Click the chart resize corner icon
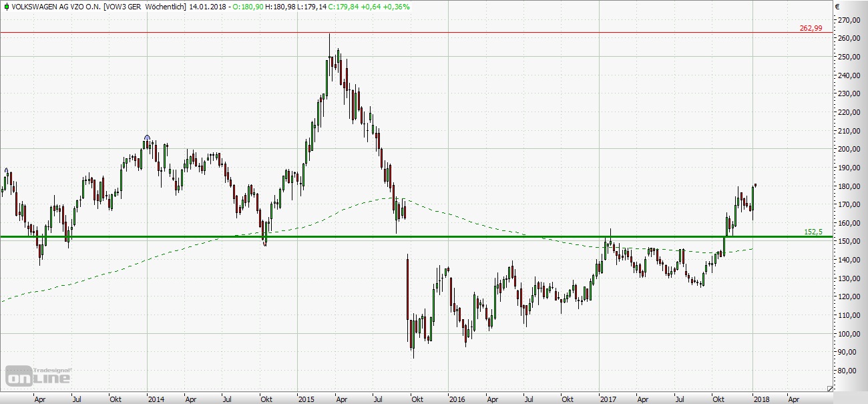The image size is (868, 404). 830,388
